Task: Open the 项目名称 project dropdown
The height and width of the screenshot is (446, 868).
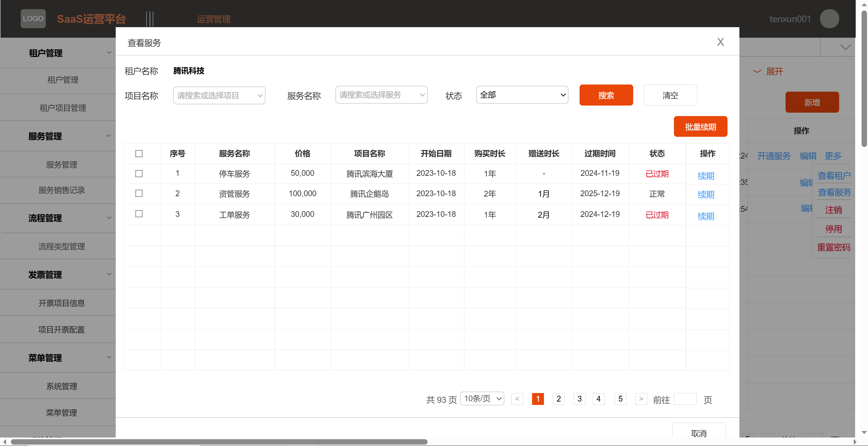Action: click(219, 95)
